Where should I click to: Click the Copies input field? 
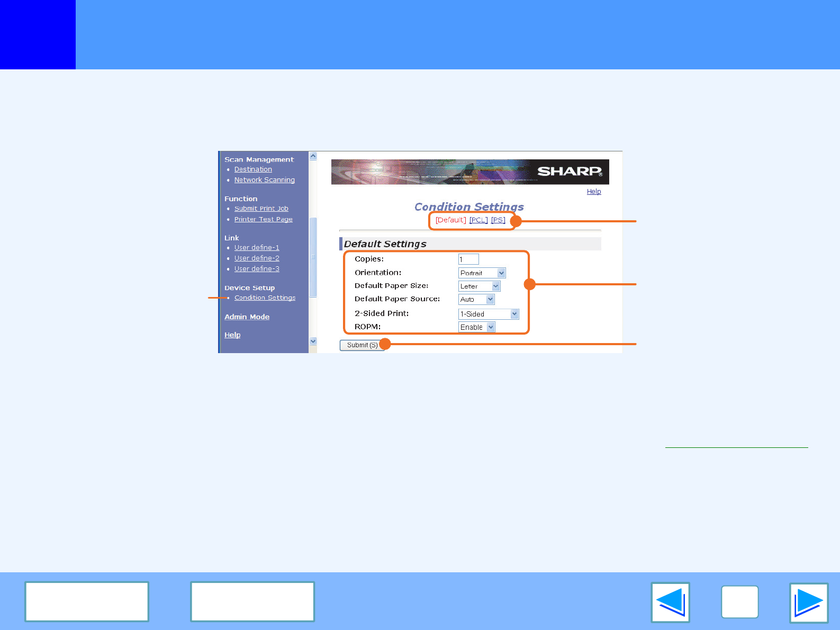click(468, 259)
